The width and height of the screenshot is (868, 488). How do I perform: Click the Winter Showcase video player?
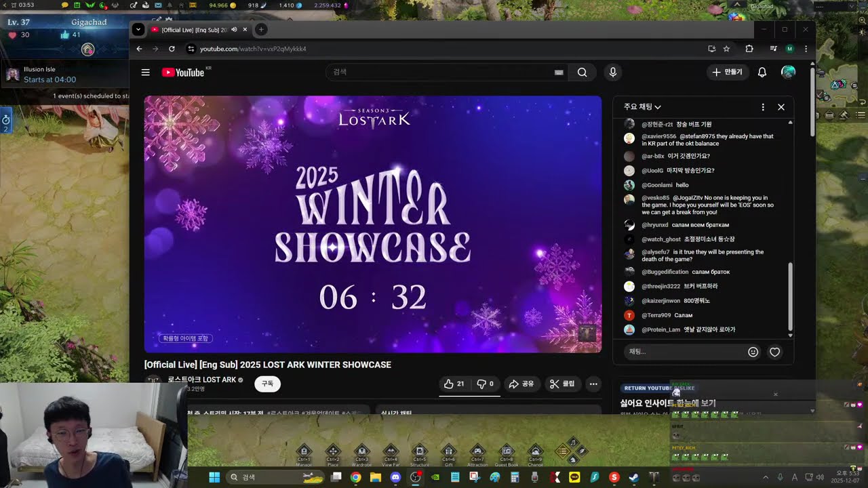[372, 224]
